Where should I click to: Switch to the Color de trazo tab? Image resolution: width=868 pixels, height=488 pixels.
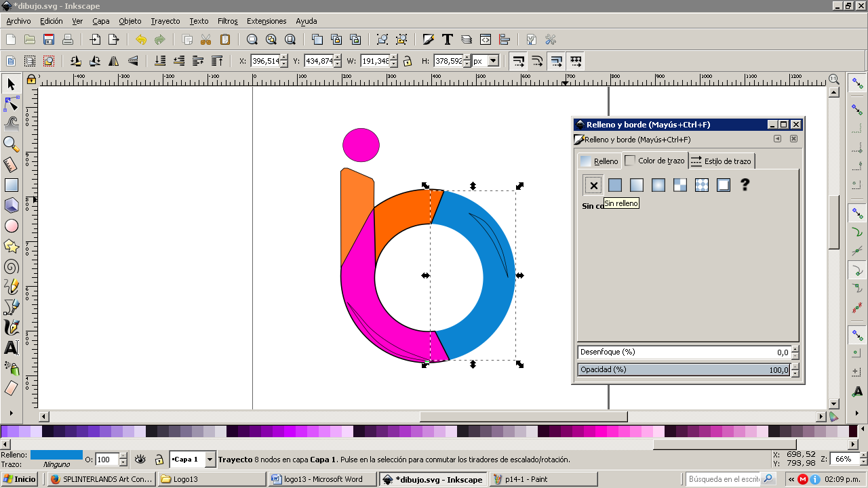(x=654, y=161)
